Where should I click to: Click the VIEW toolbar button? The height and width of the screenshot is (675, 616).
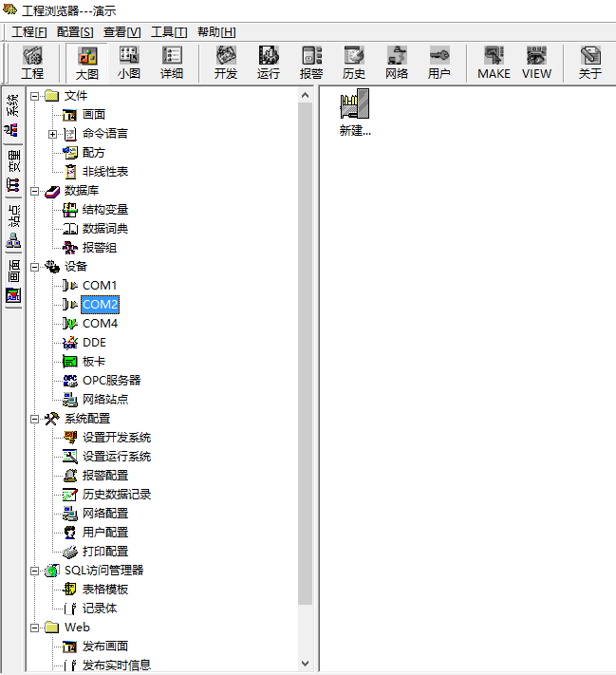(x=536, y=63)
